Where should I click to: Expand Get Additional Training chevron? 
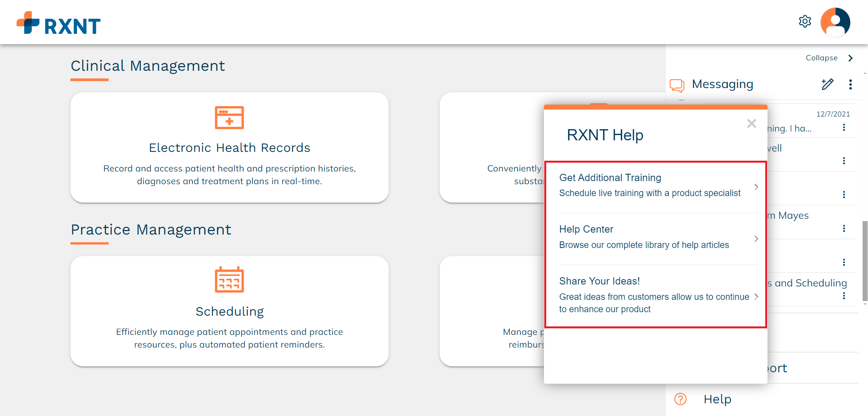(756, 187)
